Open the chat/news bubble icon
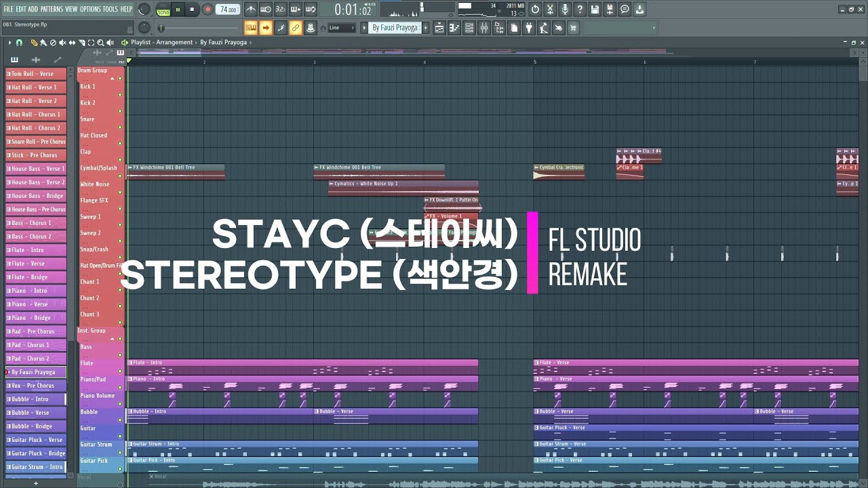 pyautogui.click(x=625, y=9)
